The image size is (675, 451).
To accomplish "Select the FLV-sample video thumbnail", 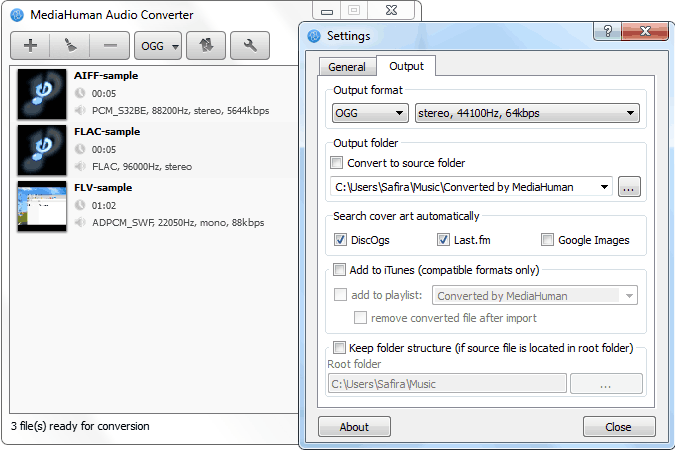I will (42, 206).
